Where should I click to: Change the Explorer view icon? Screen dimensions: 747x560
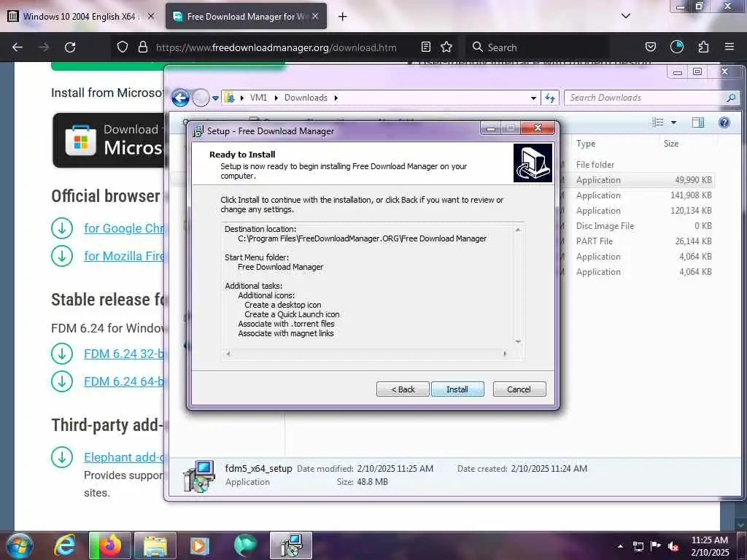click(658, 122)
